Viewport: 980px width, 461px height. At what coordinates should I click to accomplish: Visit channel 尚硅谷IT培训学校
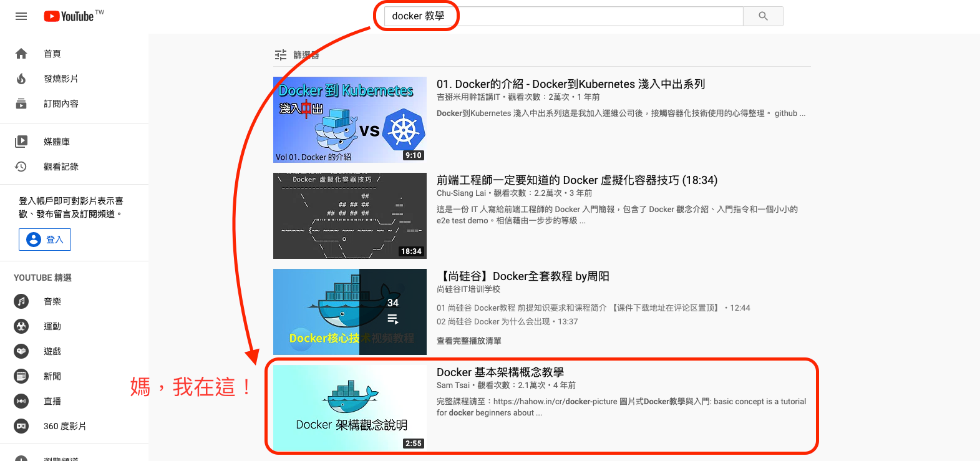click(468, 289)
